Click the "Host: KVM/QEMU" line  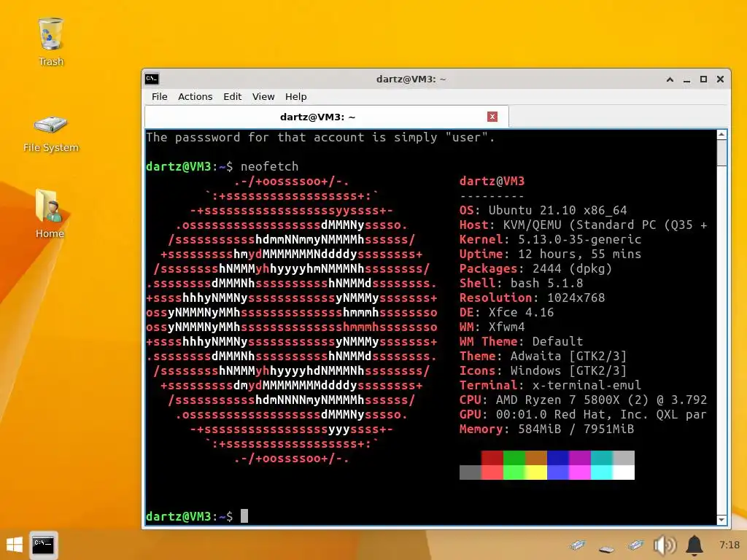(x=583, y=225)
